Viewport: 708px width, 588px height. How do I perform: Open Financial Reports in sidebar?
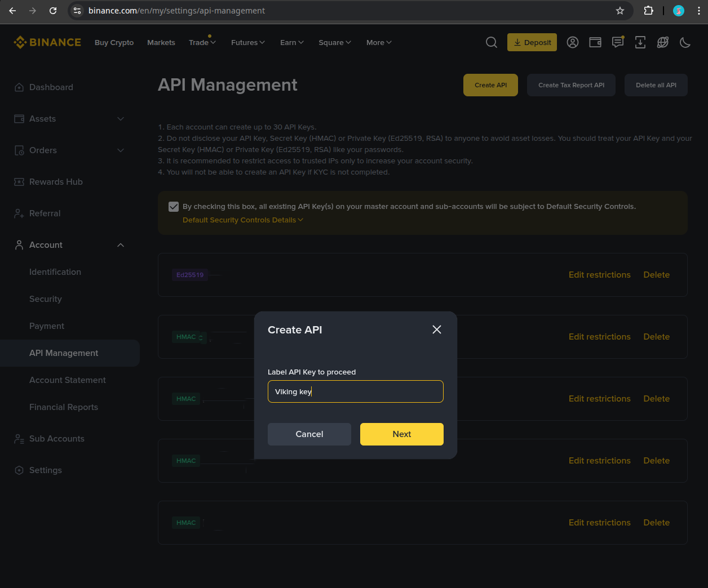(64, 407)
